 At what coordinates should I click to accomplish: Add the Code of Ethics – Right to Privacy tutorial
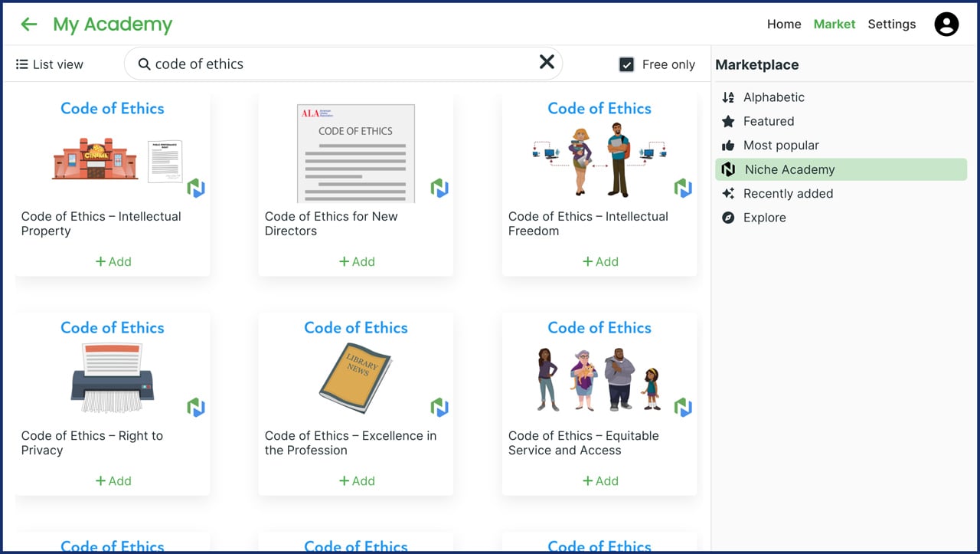(x=113, y=480)
